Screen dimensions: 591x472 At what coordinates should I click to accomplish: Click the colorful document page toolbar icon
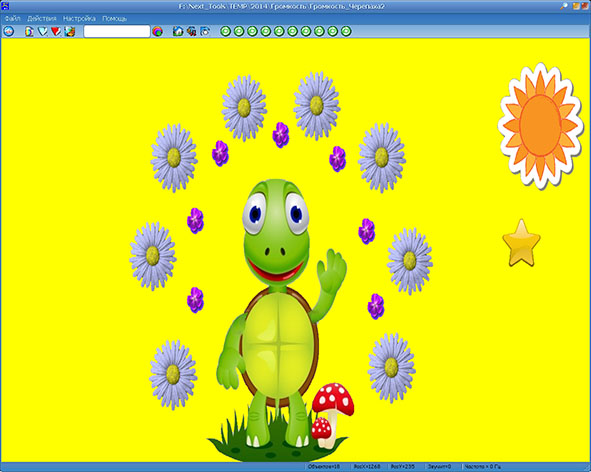pos(29,31)
